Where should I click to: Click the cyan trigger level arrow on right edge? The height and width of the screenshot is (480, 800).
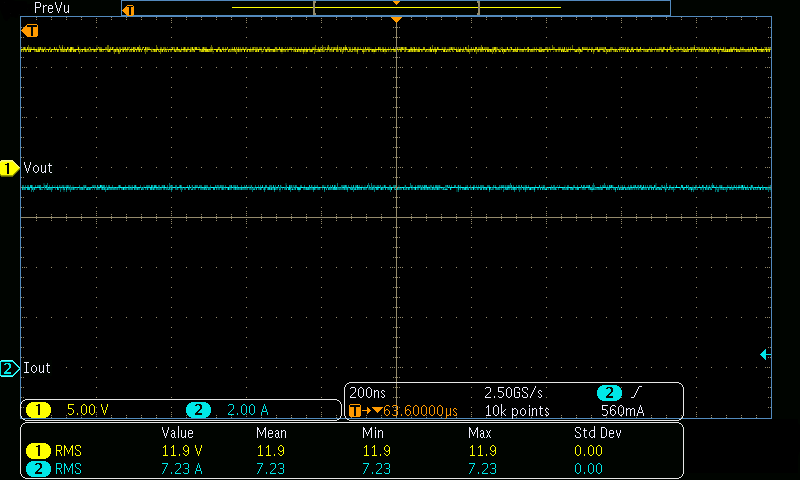(x=765, y=354)
